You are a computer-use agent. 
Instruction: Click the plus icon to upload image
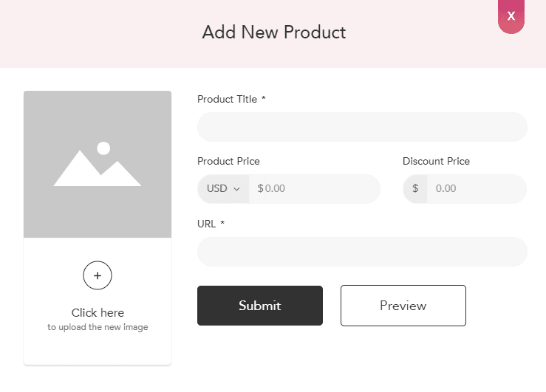point(98,276)
